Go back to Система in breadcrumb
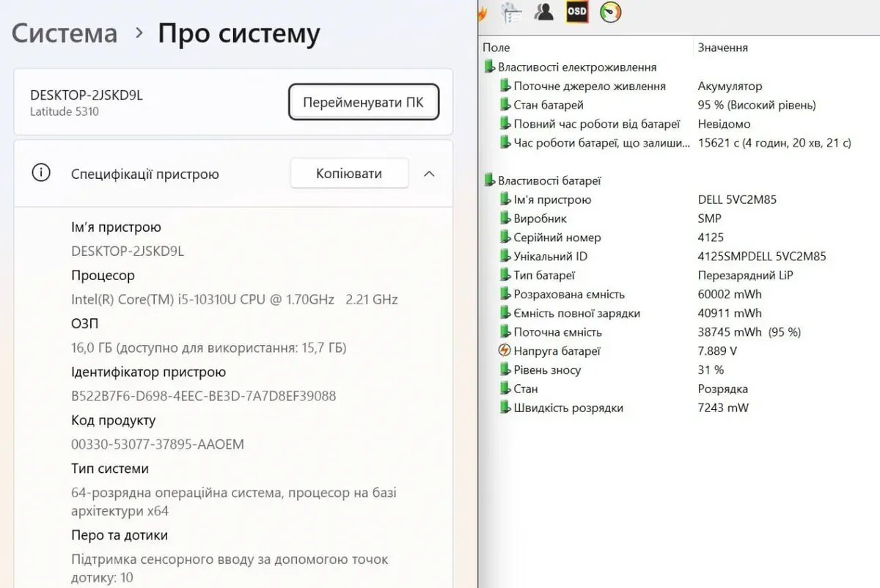This screenshot has height=588, width=880. [65, 34]
